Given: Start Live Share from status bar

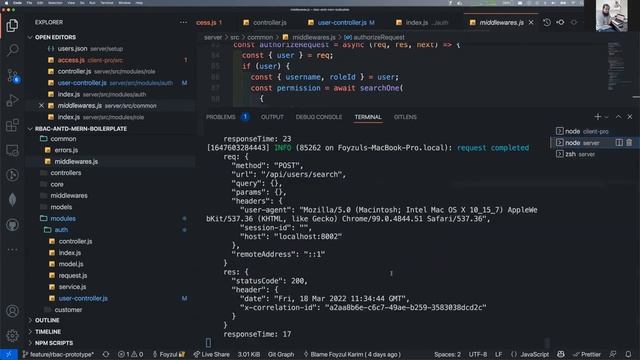Looking at the screenshot, I should (x=211, y=354).
